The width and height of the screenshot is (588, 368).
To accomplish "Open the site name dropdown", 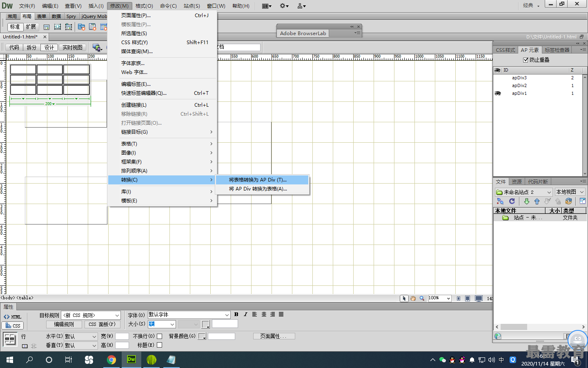I will (x=524, y=192).
